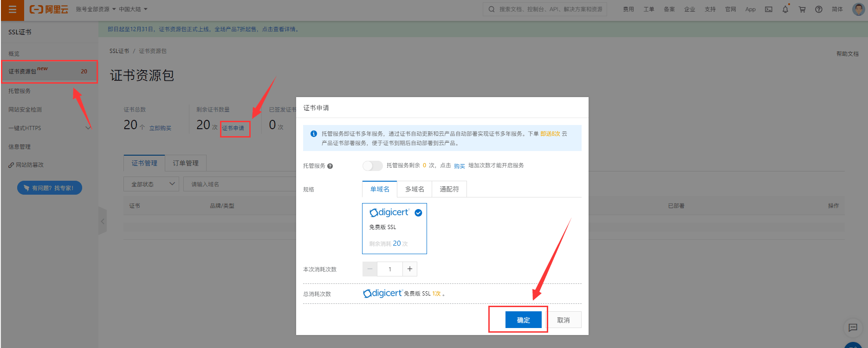Viewport: 868px width, 348px height.
Task: Click the 有问题？找专家！ button
Action: [x=50, y=188]
